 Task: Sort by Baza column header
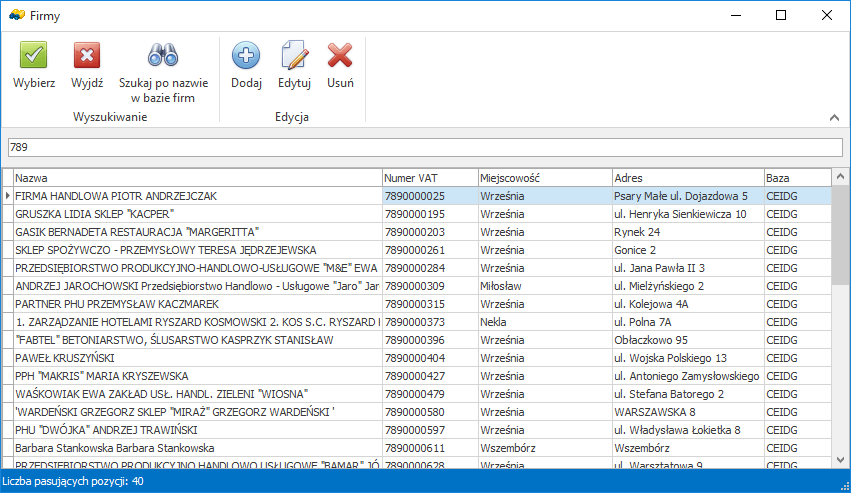pyautogui.click(x=796, y=177)
